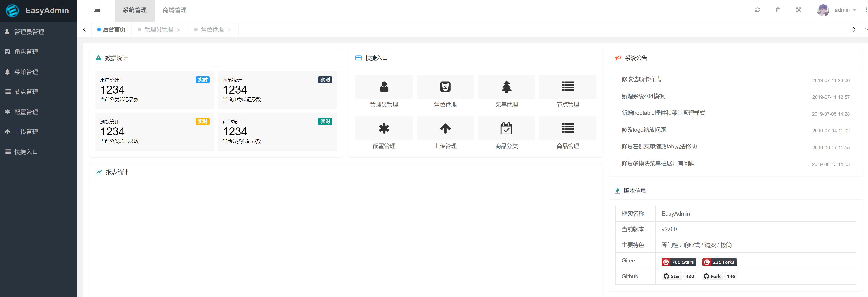868x297 pixels.
Task: Open 配置管理 asterisk quick-entry icon
Action: pos(384,128)
